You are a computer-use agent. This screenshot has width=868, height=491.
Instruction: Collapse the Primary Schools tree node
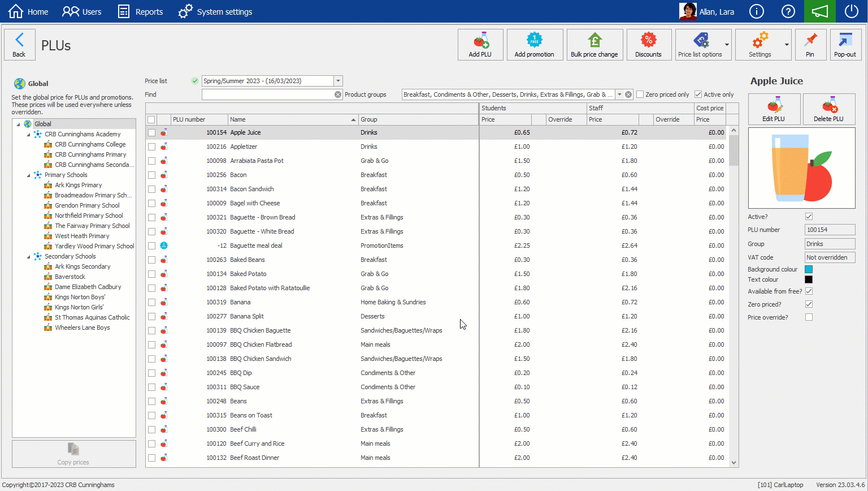click(x=29, y=175)
